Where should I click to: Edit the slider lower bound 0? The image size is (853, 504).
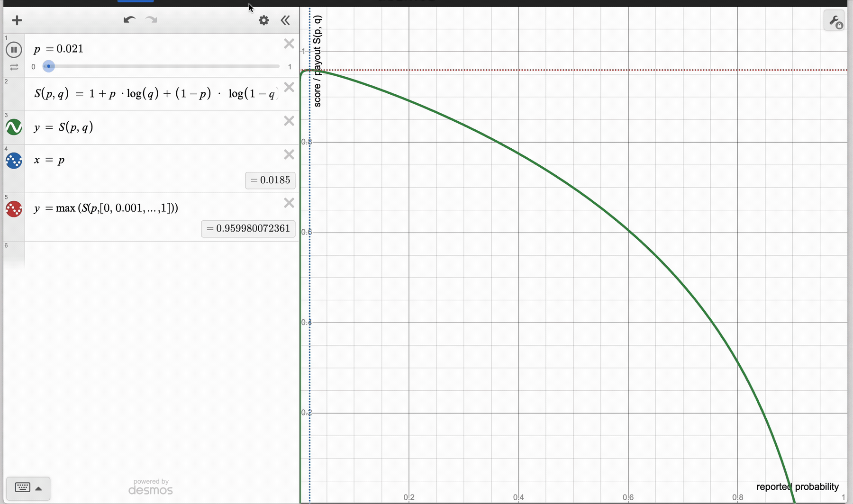pyautogui.click(x=33, y=67)
